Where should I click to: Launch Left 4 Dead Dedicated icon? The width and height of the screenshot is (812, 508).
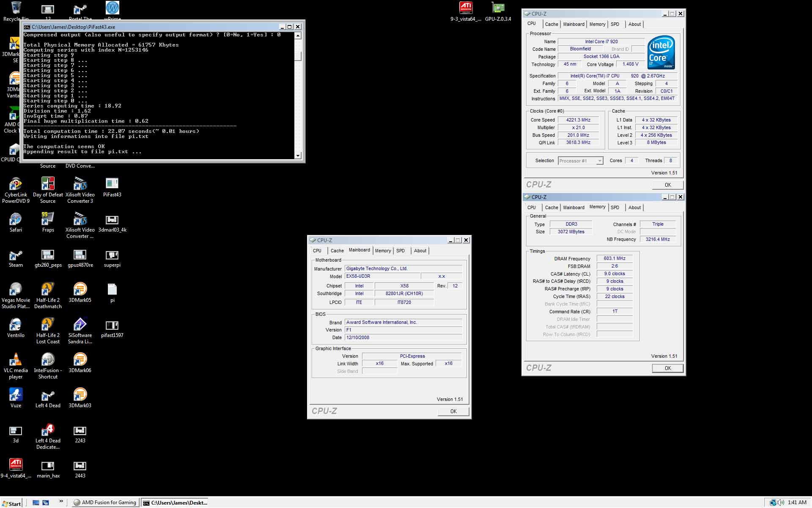[48, 430]
